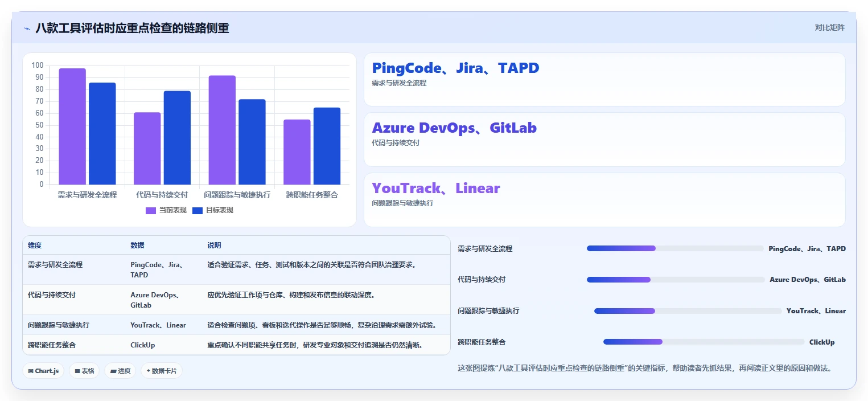Click the summary sentence starting with 这张图提炼
Screen dimensions: 868x401
point(645,368)
